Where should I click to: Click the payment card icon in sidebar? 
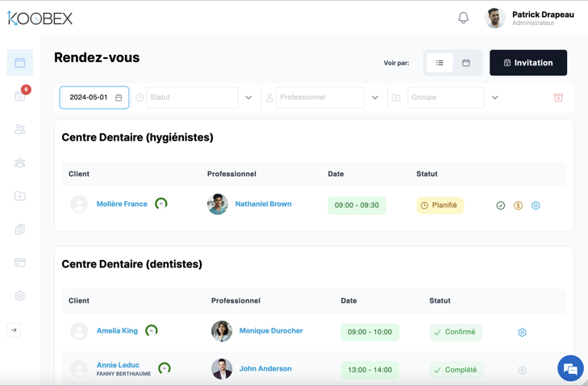pyautogui.click(x=20, y=262)
